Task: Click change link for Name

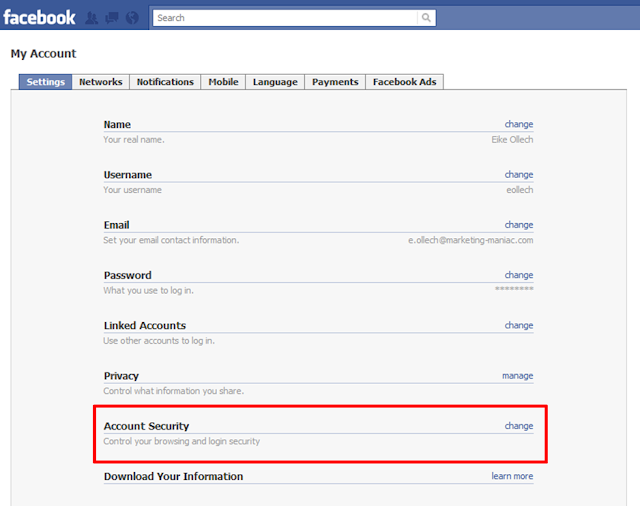Action: click(519, 124)
